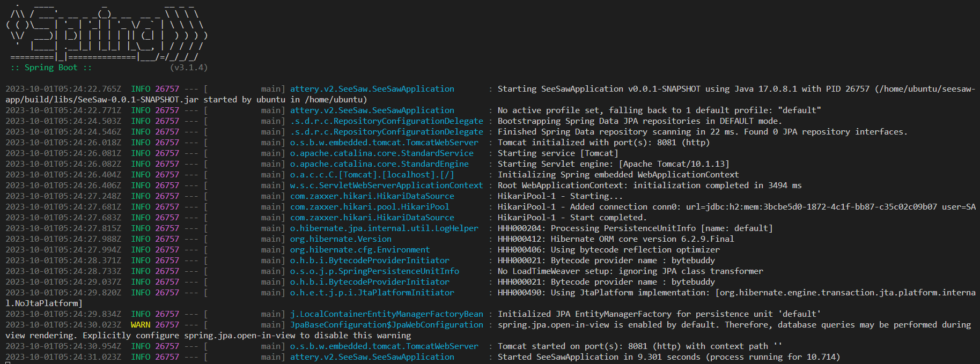Click 'HikariPool-1 - Starting...' message
This screenshot has width=980, height=364.
coord(560,196)
